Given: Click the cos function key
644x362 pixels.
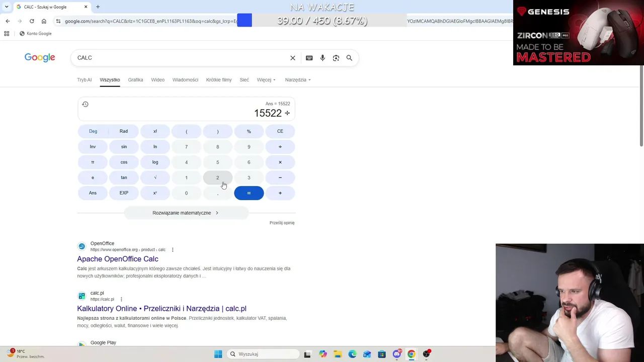Looking at the screenshot, I should pyautogui.click(x=124, y=162).
